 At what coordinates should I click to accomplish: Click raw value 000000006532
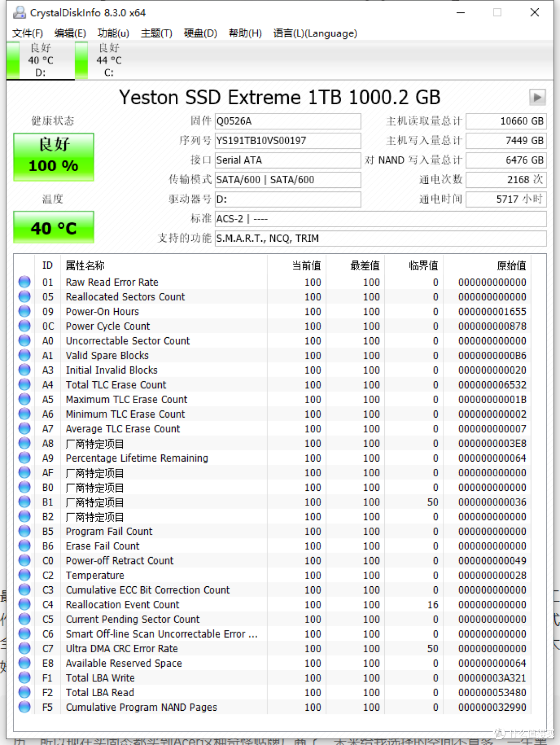492,385
